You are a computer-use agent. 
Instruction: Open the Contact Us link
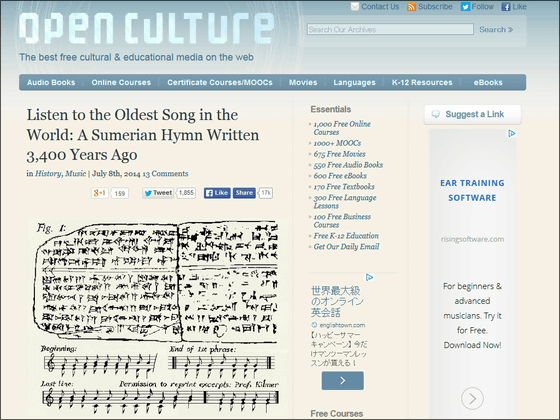coord(380,7)
